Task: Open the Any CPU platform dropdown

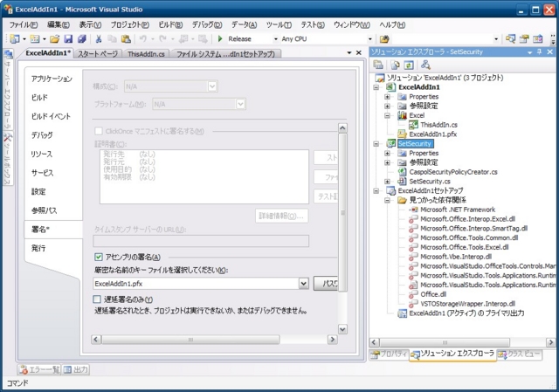Action: [x=370, y=38]
